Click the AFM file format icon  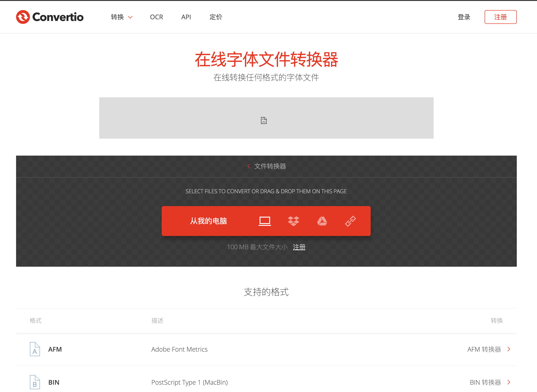[x=35, y=349]
